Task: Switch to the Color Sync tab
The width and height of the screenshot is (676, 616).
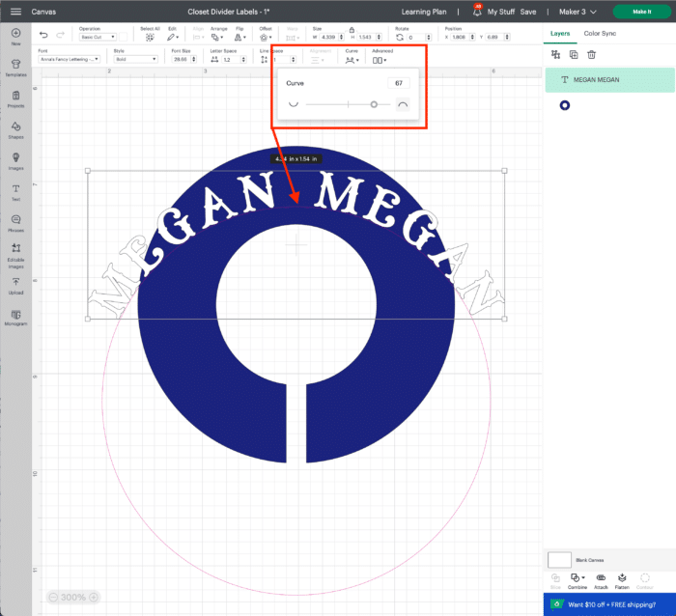Action: click(x=600, y=34)
